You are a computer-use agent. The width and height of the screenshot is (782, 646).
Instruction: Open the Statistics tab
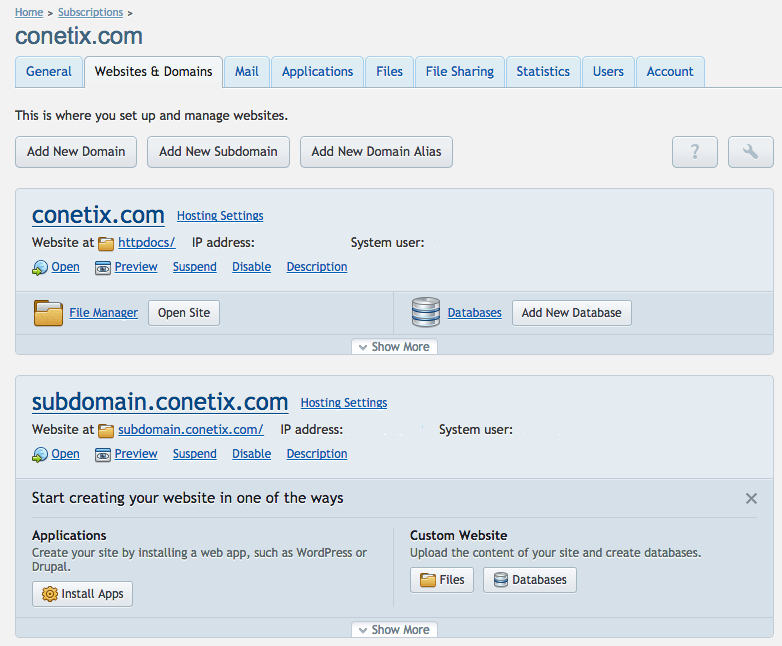543,72
